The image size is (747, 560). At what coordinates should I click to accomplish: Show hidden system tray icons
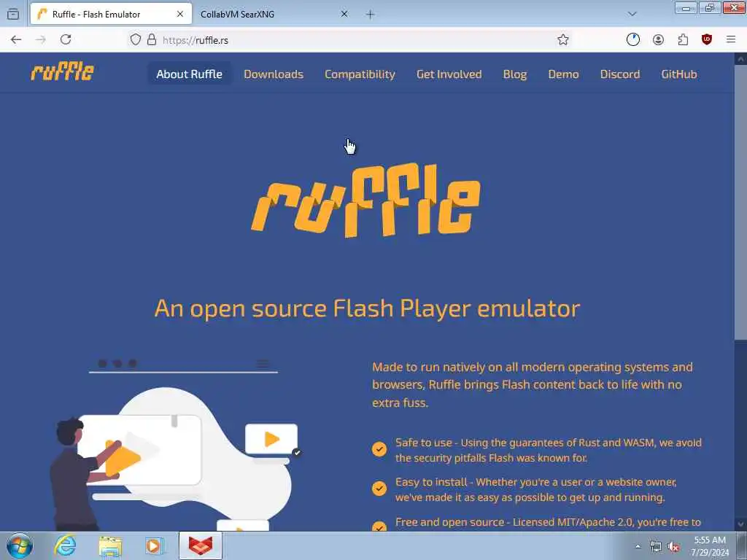pyautogui.click(x=638, y=547)
